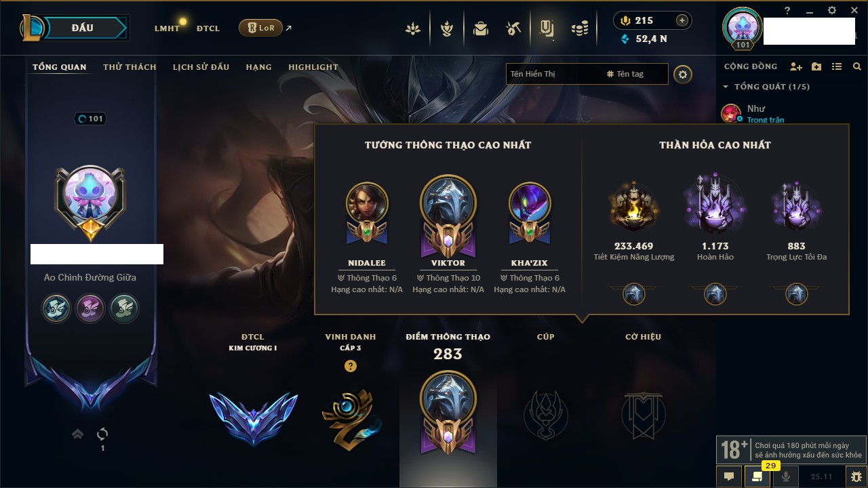
Task: Open the profile search settings gear
Action: [683, 74]
